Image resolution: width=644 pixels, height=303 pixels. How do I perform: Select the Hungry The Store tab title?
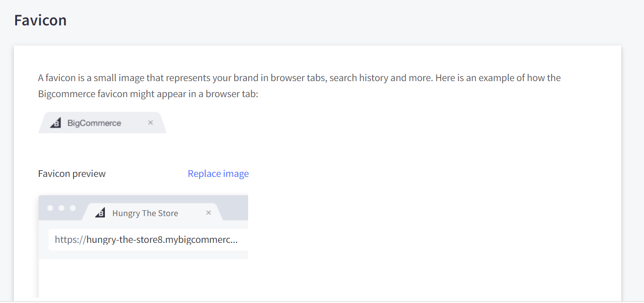pos(145,213)
